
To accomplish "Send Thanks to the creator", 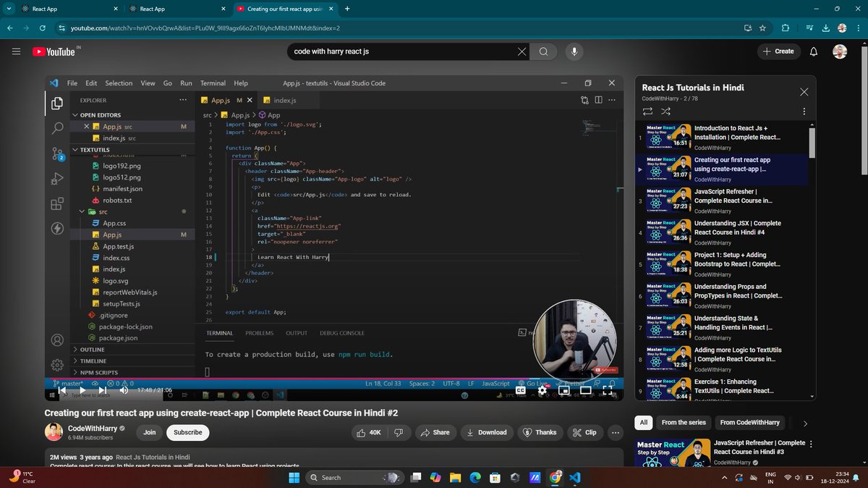I will click(540, 432).
